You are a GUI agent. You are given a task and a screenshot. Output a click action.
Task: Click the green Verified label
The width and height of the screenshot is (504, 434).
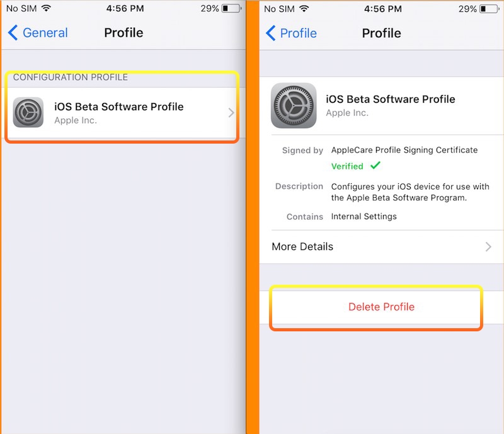pyautogui.click(x=347, y=166)
